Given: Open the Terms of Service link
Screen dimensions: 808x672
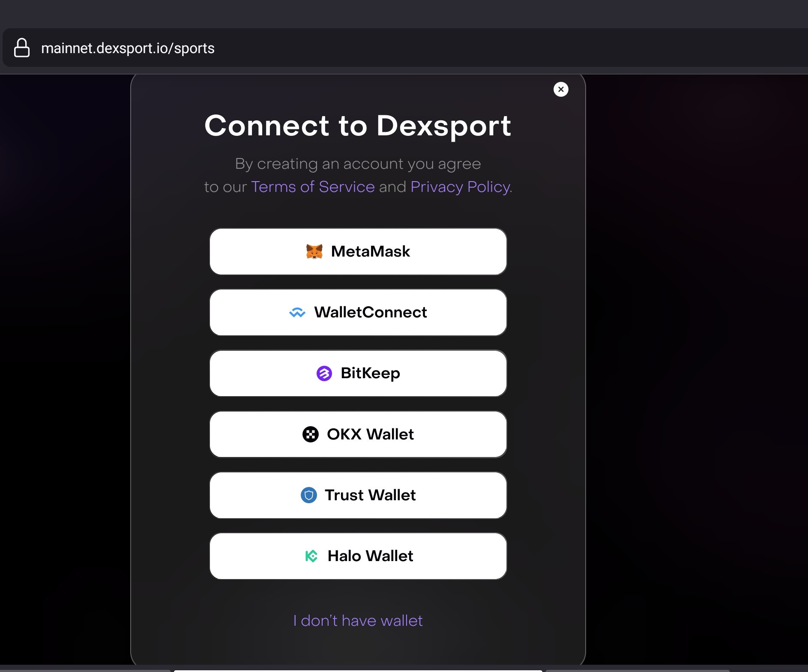Looking at the screenshot, I should [313, 187].
